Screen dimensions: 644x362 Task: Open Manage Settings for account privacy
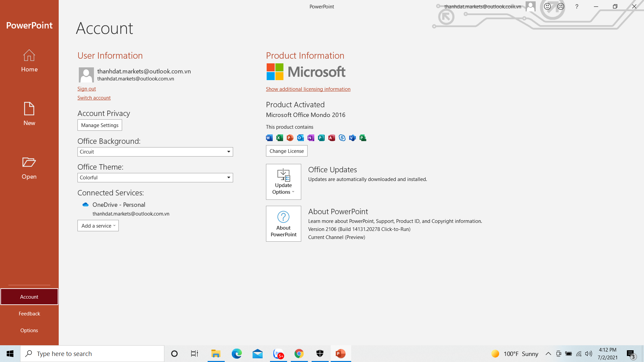[x=100, y=125]
